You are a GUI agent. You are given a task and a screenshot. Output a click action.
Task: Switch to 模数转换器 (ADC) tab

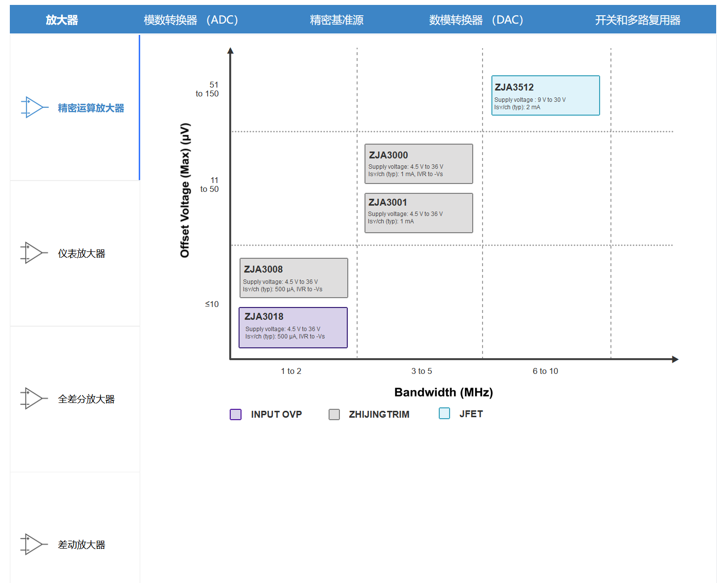pos(191,20)
